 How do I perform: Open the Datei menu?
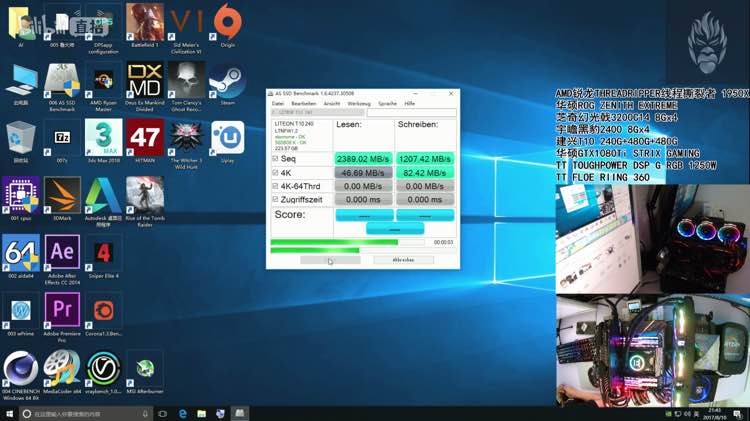coord(277,103)
